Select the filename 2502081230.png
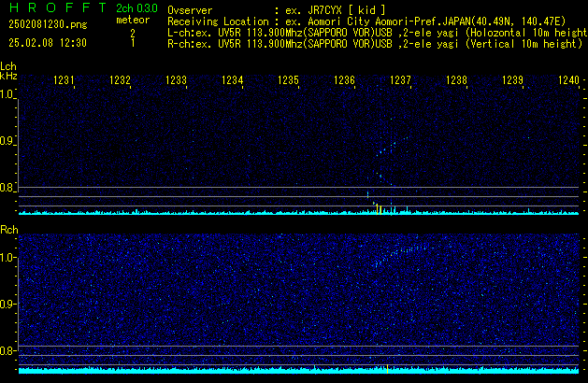The image size is (588, 383). (x=48, y=24)
